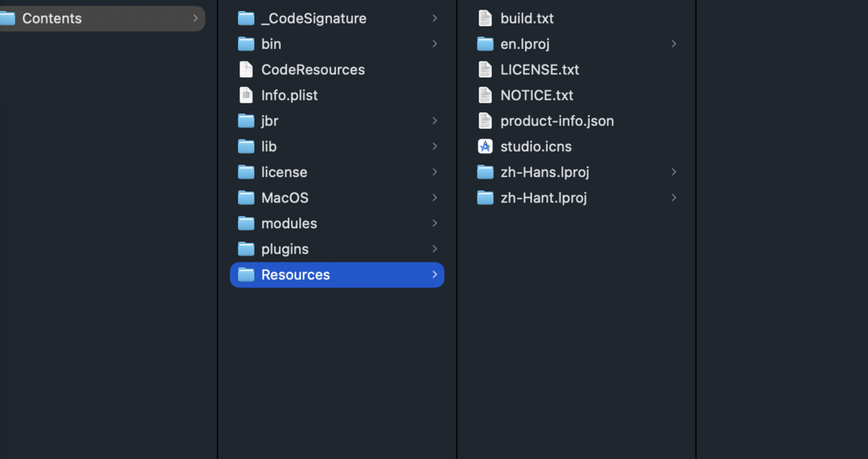868x459 pixels.
Task: Click the Info.plist file icon
Action: [x=247, y=95]
